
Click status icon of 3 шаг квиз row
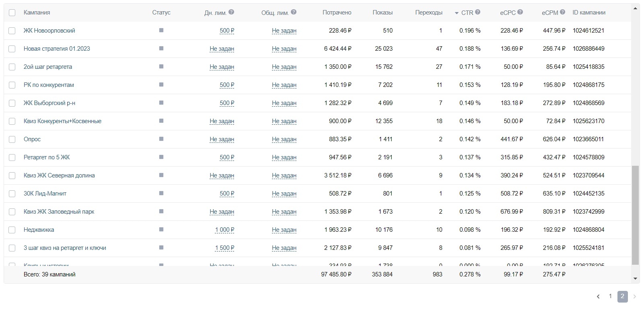[x=161, y=247]
